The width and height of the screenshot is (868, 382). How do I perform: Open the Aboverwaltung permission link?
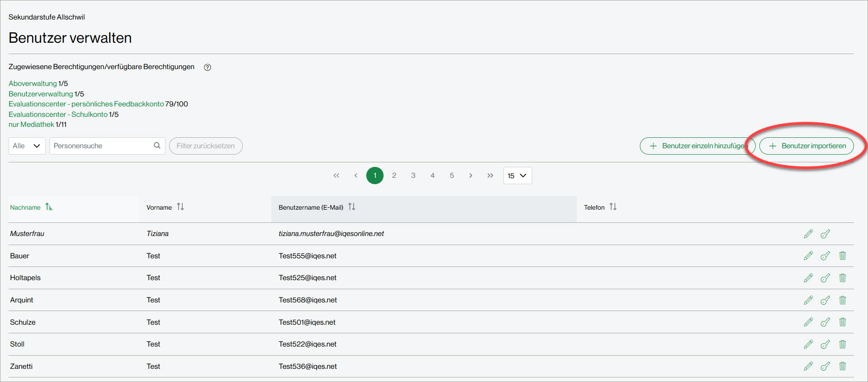click(x=33, y=84)
